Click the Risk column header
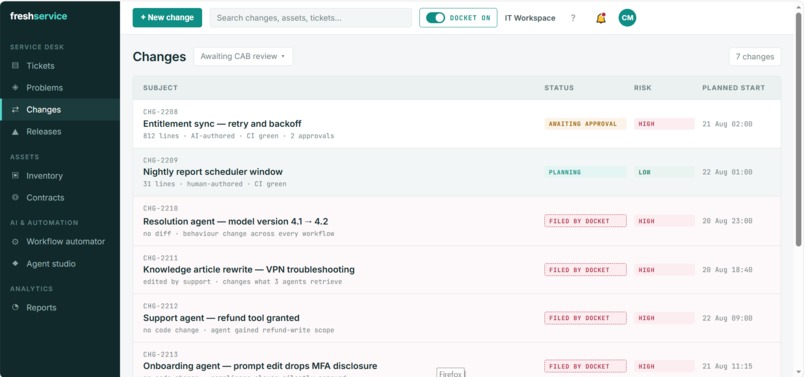 tap(643, 88)
